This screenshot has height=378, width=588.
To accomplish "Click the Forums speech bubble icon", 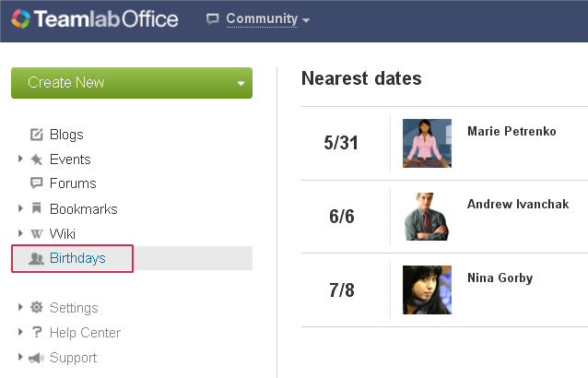I will (x=36, y=183).
